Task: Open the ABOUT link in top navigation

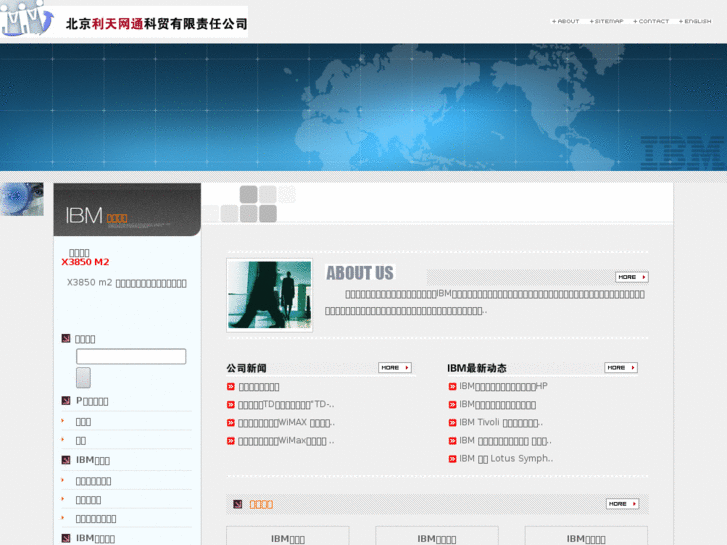Action: click(565, 21)
